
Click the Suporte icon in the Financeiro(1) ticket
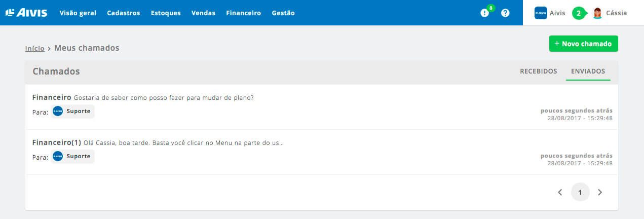[58, 156]
